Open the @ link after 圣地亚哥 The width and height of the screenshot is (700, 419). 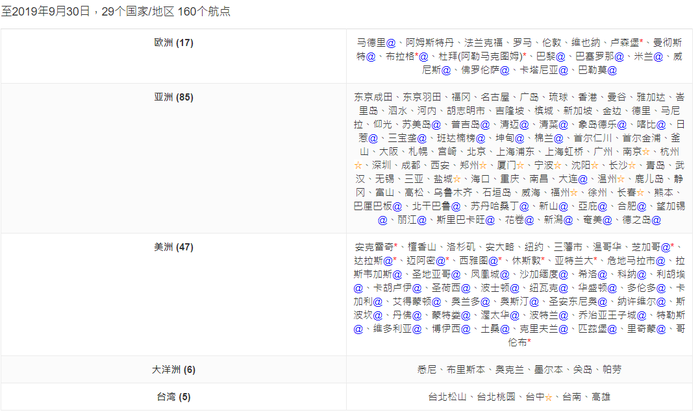pyautogui.click(x=456, y=275)
